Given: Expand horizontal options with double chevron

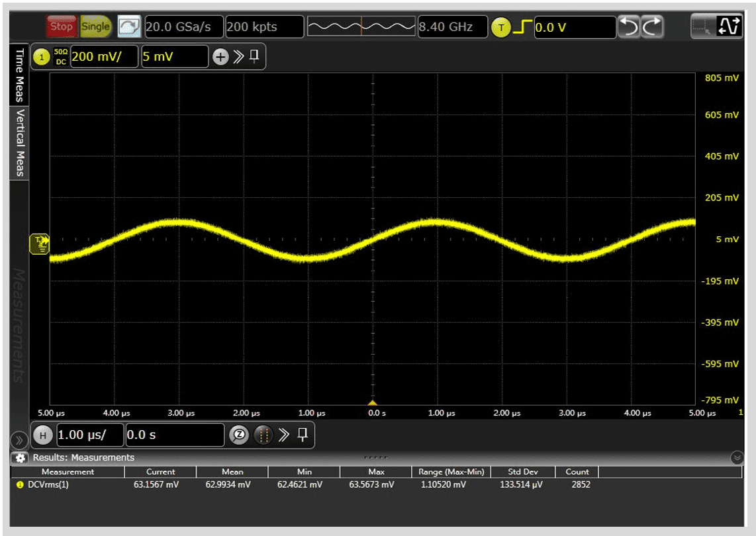Looking at the screenshot, I should (x=284, y=435).
